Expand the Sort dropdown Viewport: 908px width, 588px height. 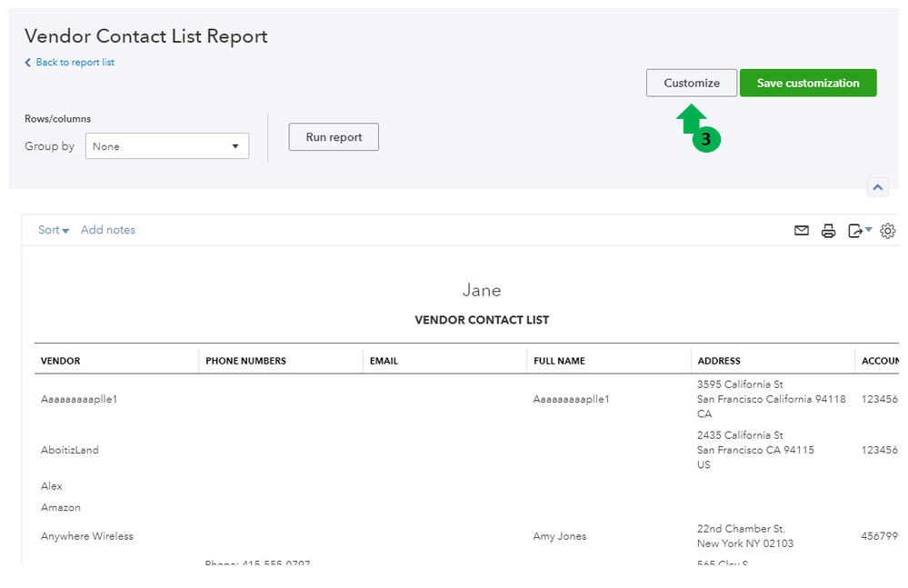(x=54, y=230)
